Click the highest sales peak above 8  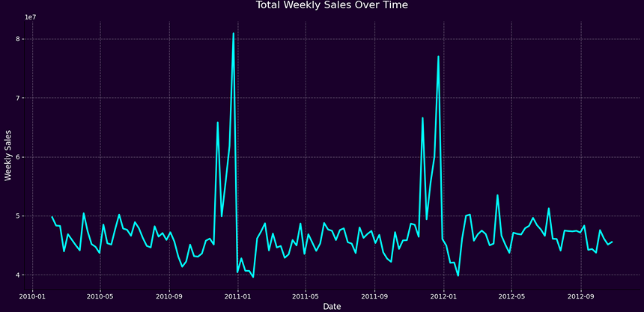pos(234,34)
